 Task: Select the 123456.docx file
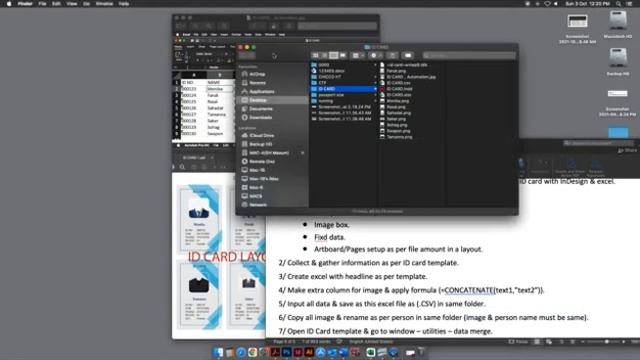(x=331, y=71)
